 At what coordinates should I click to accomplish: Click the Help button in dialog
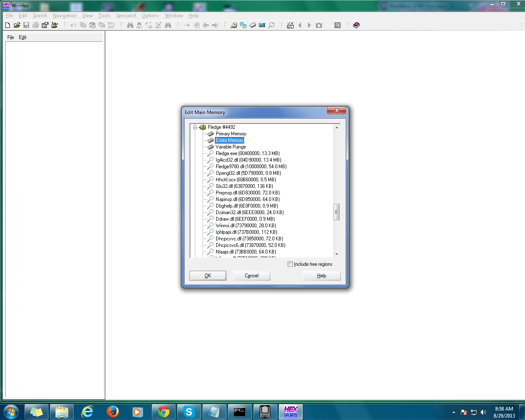[322, 276]
